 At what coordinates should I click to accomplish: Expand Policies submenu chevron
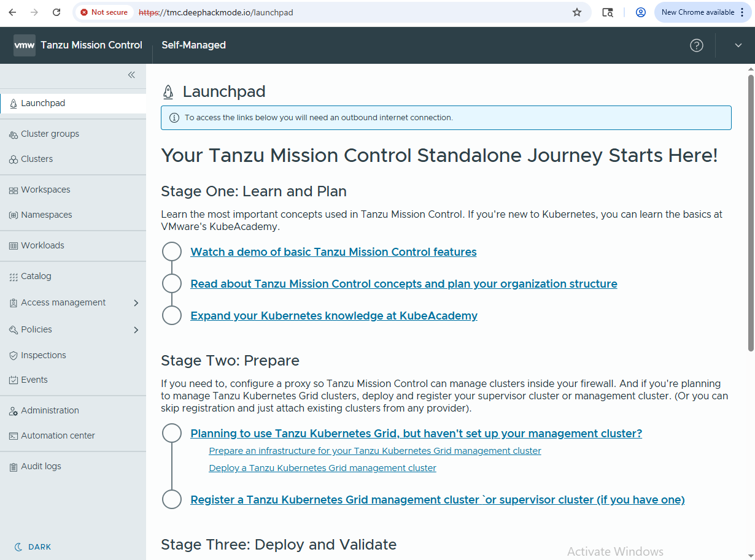click(136, 330)
